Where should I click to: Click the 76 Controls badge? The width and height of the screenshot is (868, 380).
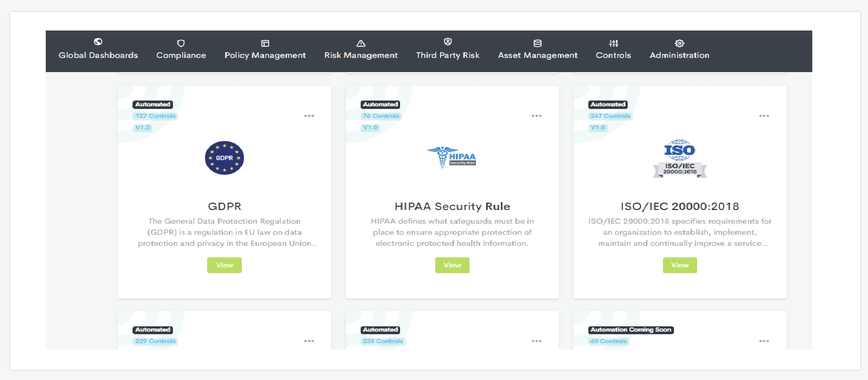pyautogui.click(x=381, y=116)
